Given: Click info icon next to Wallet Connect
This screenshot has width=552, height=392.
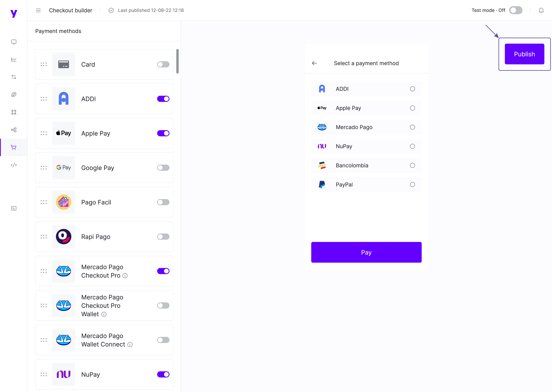Looking at the screenshot, I should pyautogui.click(x=130, y=345).
